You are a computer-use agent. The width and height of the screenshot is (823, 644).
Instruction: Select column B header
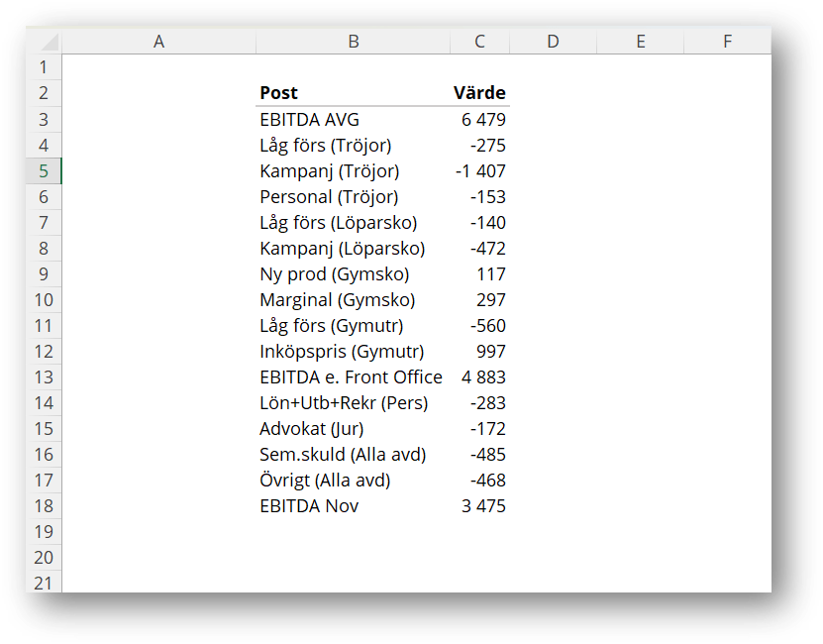[354, 41]
